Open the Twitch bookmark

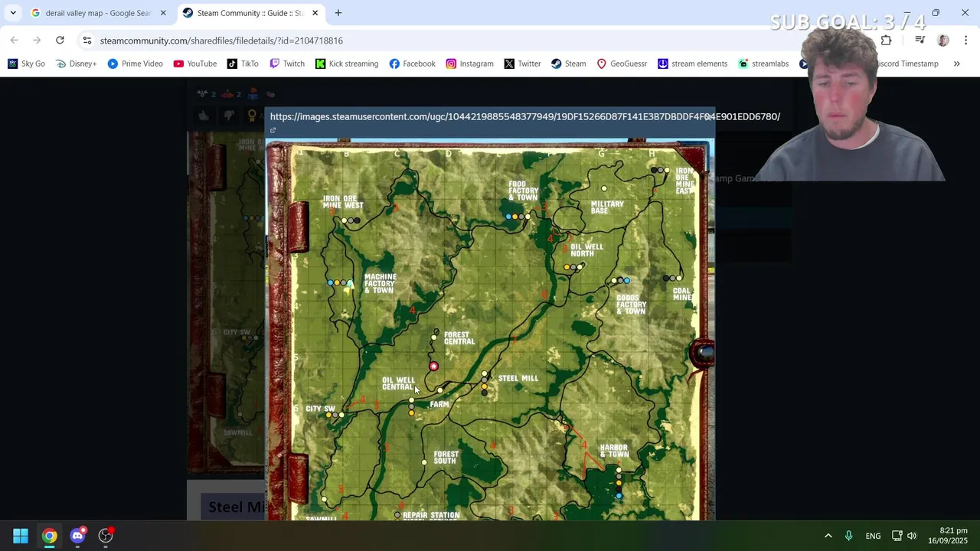pyautogui.click(x=287, y=64)
